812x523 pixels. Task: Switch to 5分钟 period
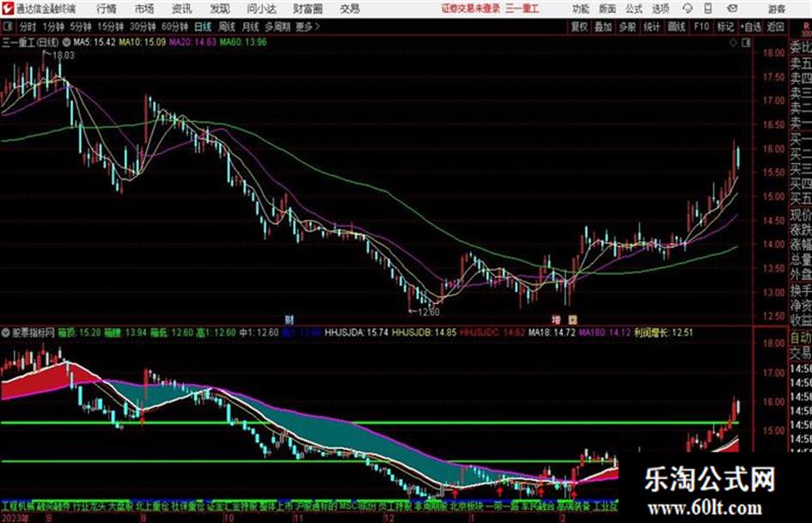point(80,27)
